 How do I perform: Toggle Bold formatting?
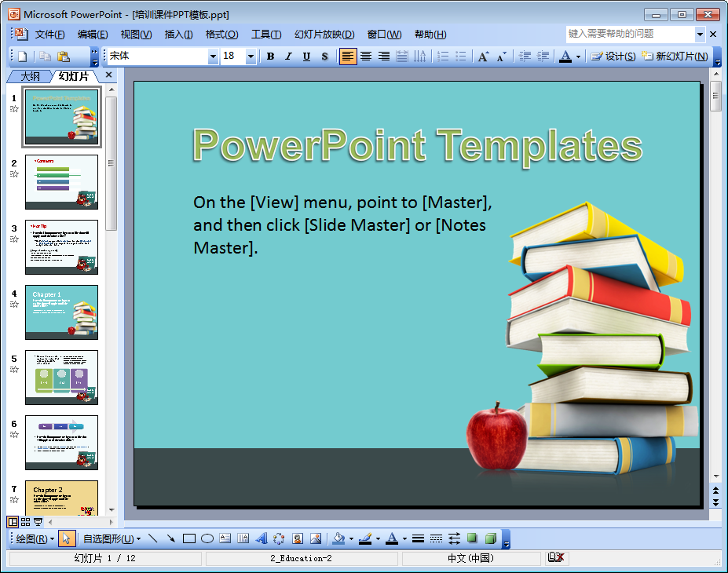click(x=270, y=57)
